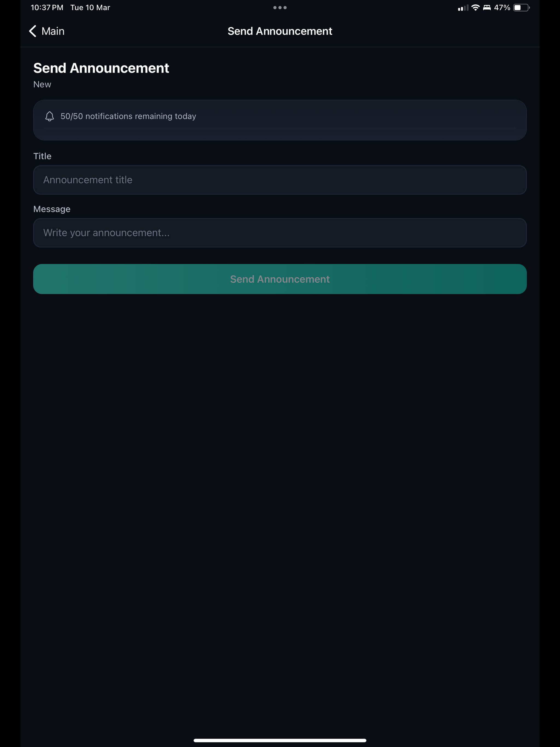Focus the Write your announcement field
Screen dimensions: 560x747
point(280,233)
